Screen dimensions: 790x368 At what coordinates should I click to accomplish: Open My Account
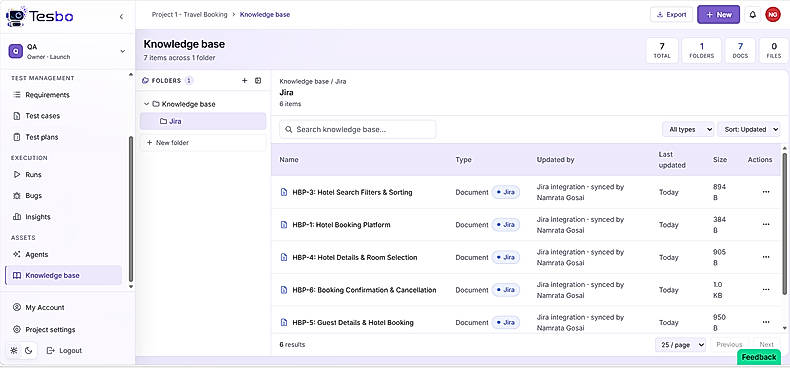[x=44, y=308]
